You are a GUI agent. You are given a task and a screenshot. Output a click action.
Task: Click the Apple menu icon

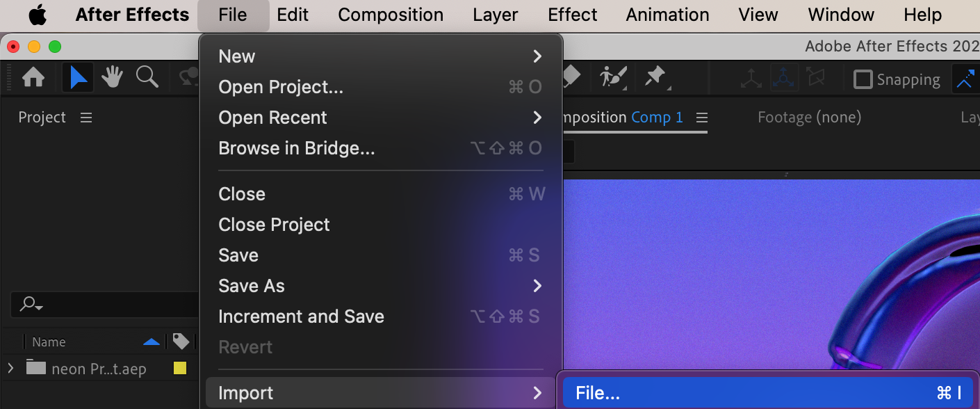tap(37, 15)
